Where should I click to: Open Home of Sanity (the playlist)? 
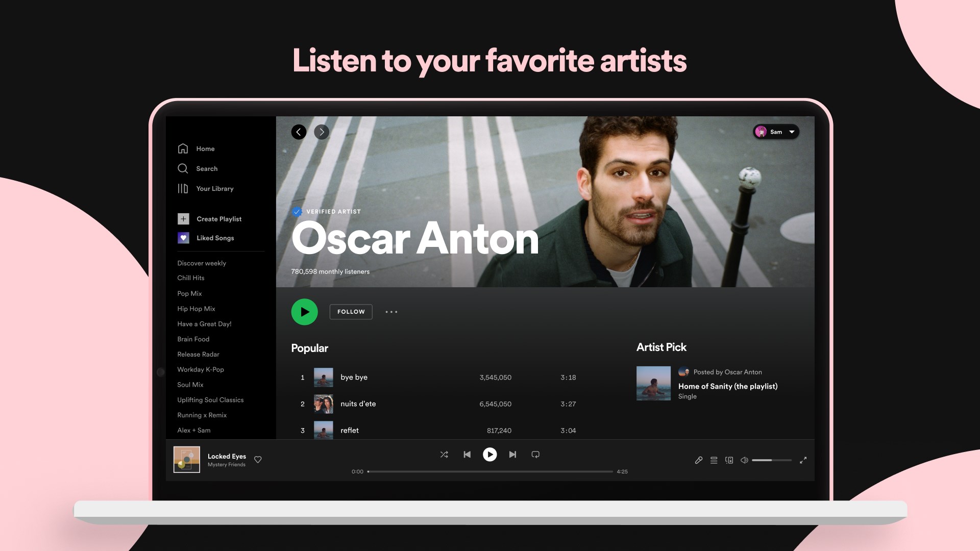(x=727, y=386)
